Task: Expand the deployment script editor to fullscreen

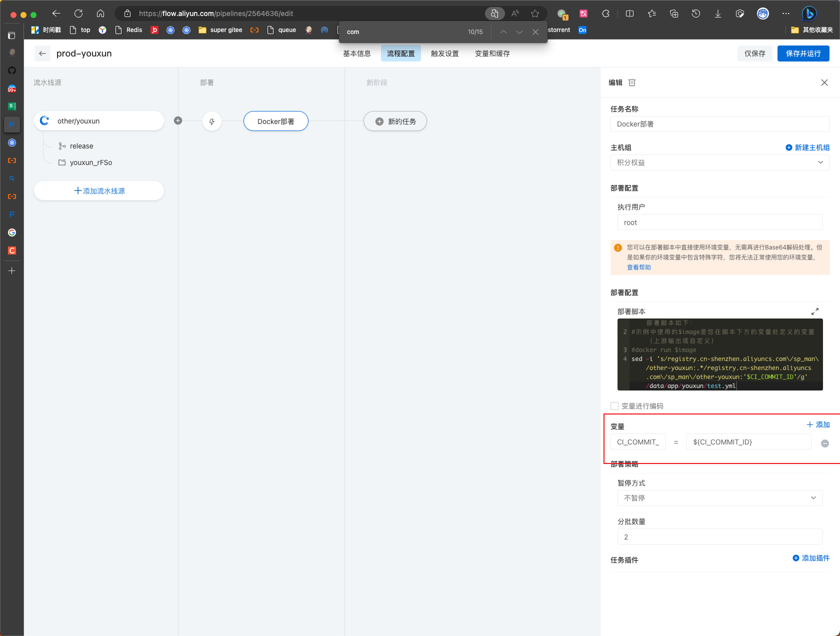Action: (x=815, y=311)
